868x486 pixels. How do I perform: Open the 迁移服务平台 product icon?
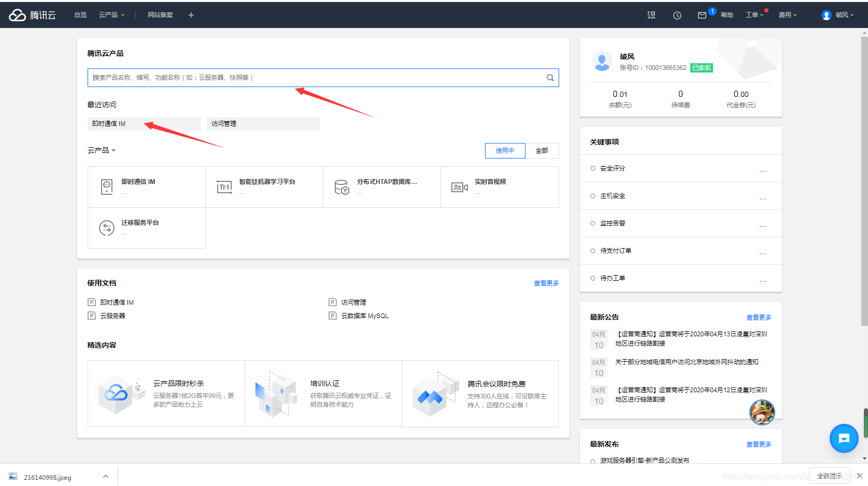(107, 228)
